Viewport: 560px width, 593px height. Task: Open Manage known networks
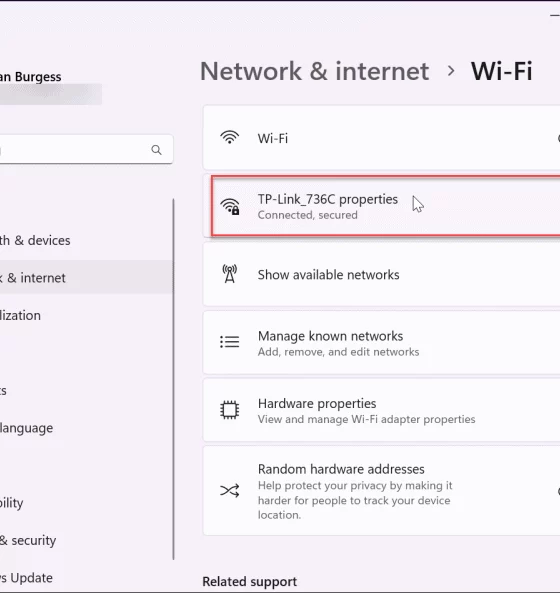pyautogui.click(x=382, y=343)
